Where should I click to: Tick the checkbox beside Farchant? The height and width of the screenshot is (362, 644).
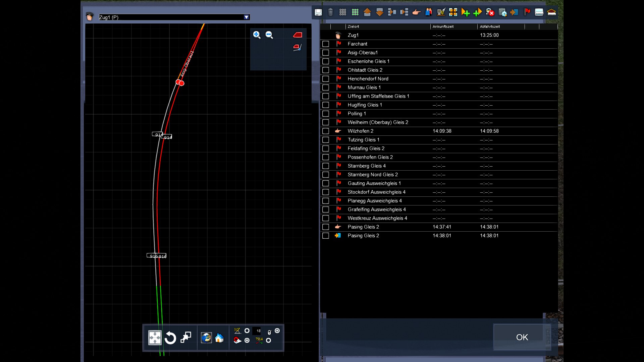click(325, 44)
